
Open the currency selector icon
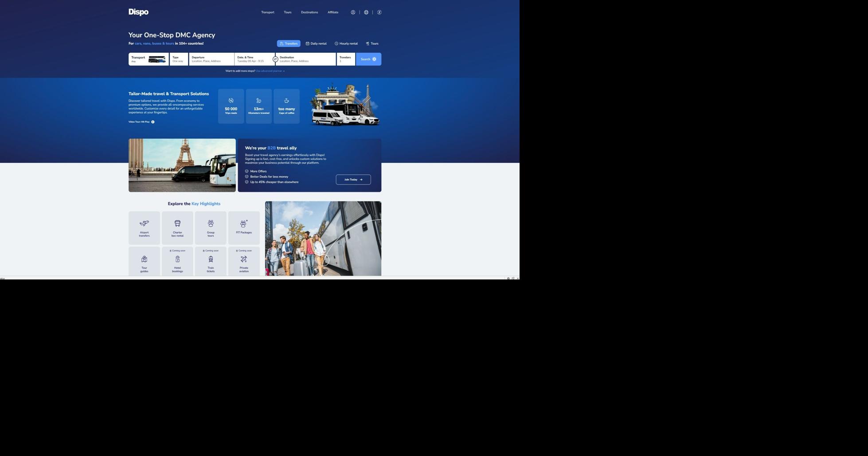click(x=379, y=12)
